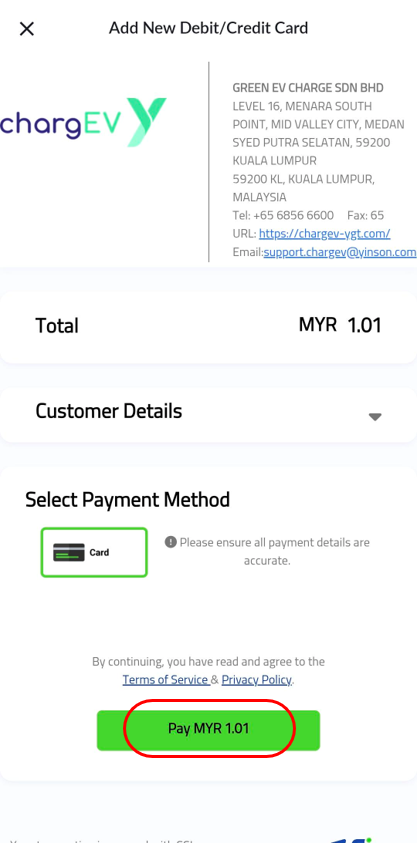Image resolution: width=417 pixels, height=843 pixels.
Task: Click the GREEN EV CHARGE SDN BHD name
Action: click(x=308, y=88)
